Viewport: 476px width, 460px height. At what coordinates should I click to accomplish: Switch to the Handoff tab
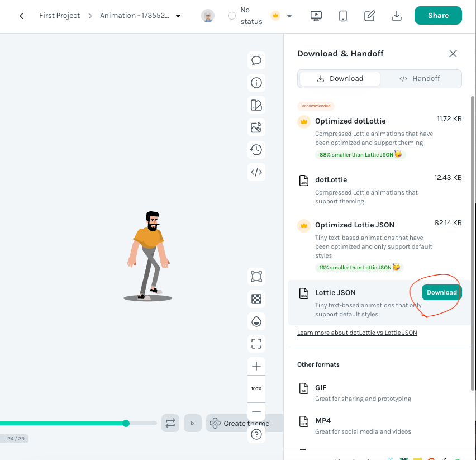pyautogui.click(x=420, y=79)
